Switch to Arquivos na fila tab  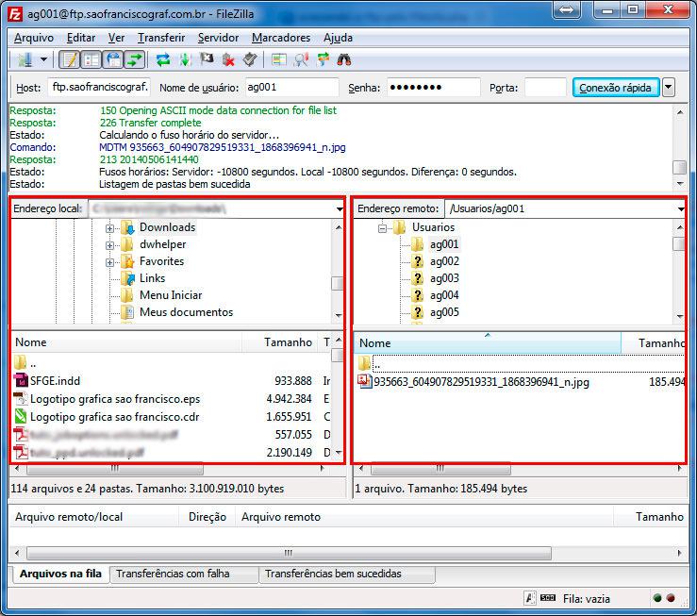click(x=60, y=574)
